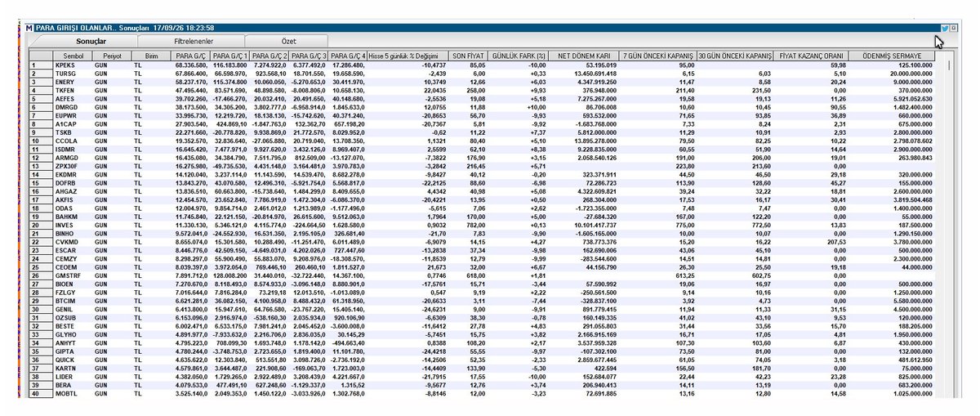
Task: Click the 7 GÜN ÖNCEKİ KAPANIŞ header
Action: [x=657, y=56]
